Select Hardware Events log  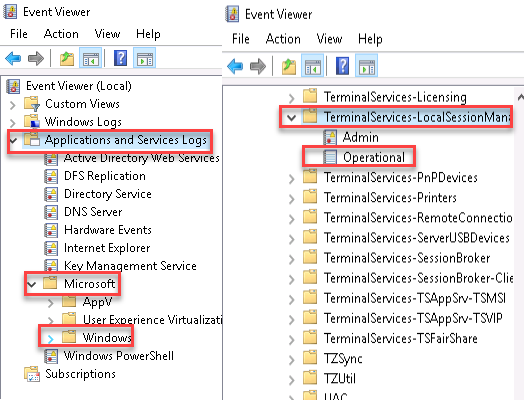(x=108, y=230)
